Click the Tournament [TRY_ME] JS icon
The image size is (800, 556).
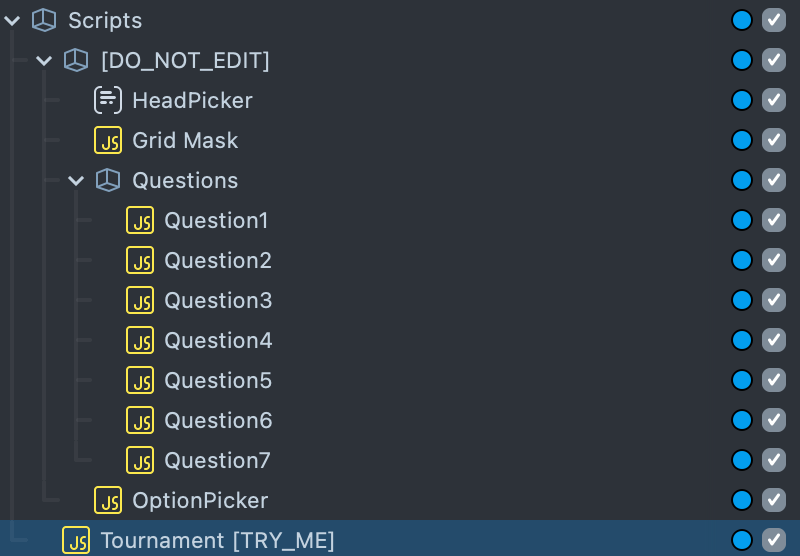coord(76,540)
